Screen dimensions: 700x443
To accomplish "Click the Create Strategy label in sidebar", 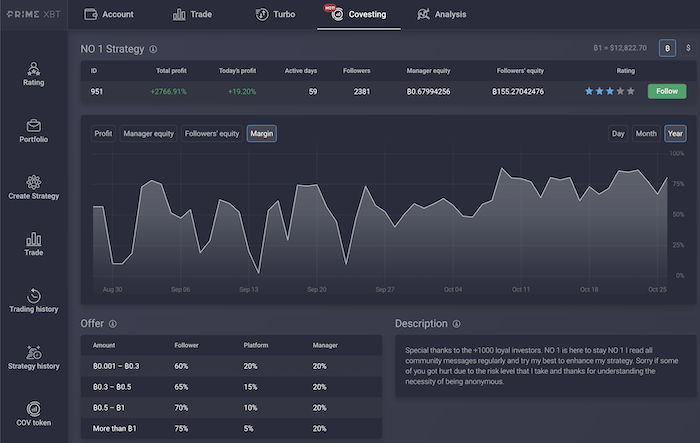I will [x=33, y=196].
